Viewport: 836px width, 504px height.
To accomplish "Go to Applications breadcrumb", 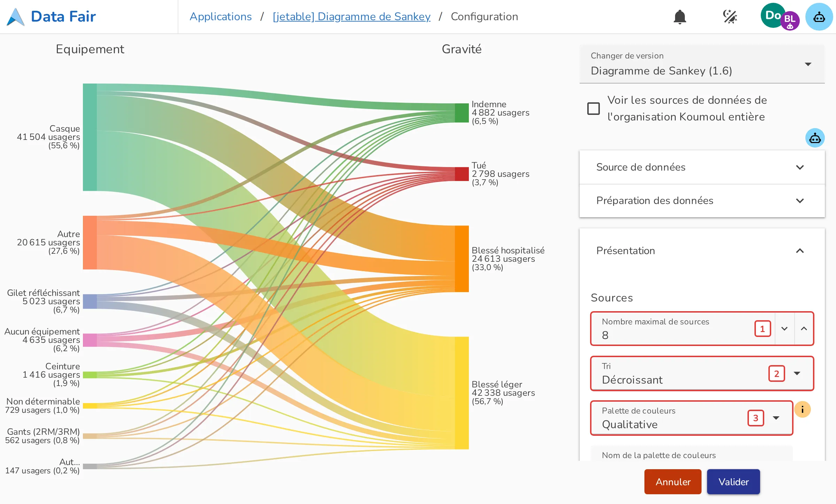I will tap(220, 17).
